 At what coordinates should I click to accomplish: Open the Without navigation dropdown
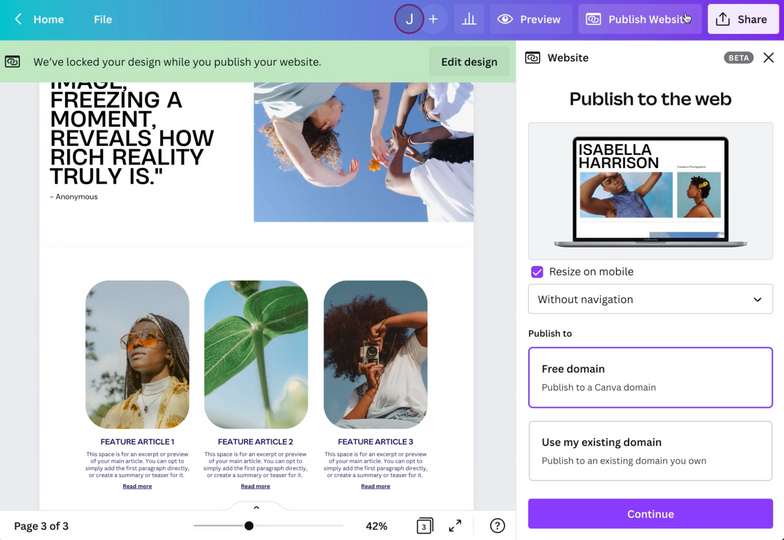(650, 299)
